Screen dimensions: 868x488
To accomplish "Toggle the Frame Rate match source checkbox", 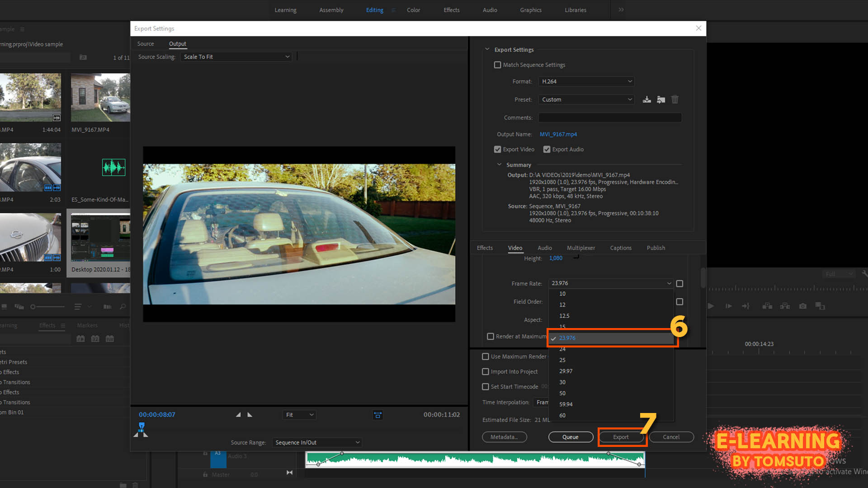I will click(679, 284).
